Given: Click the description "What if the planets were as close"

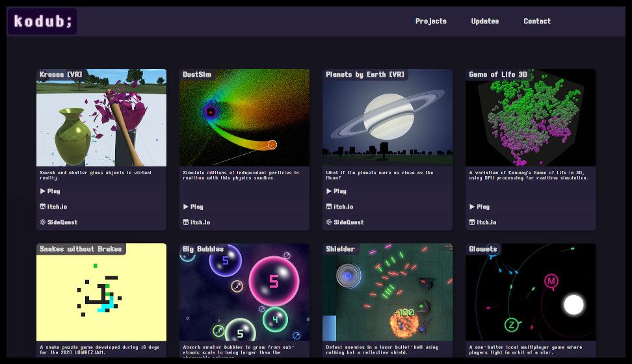Looking at the screenshot, I should click(x=380, y=175).
